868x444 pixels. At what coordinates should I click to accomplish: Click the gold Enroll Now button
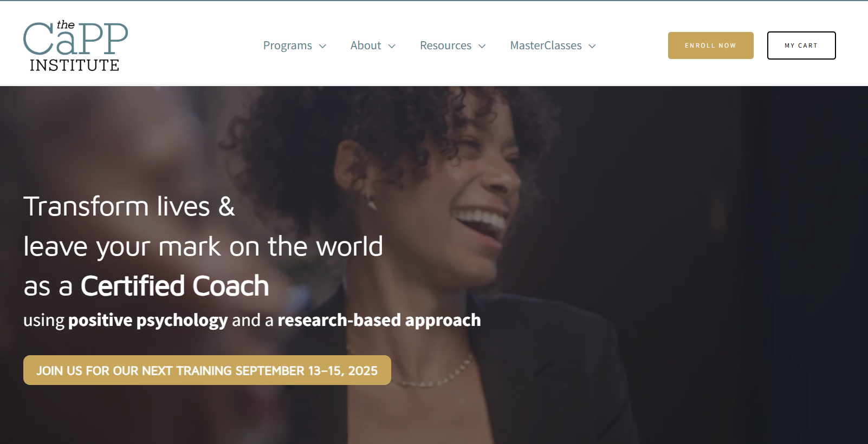[710, 45]
